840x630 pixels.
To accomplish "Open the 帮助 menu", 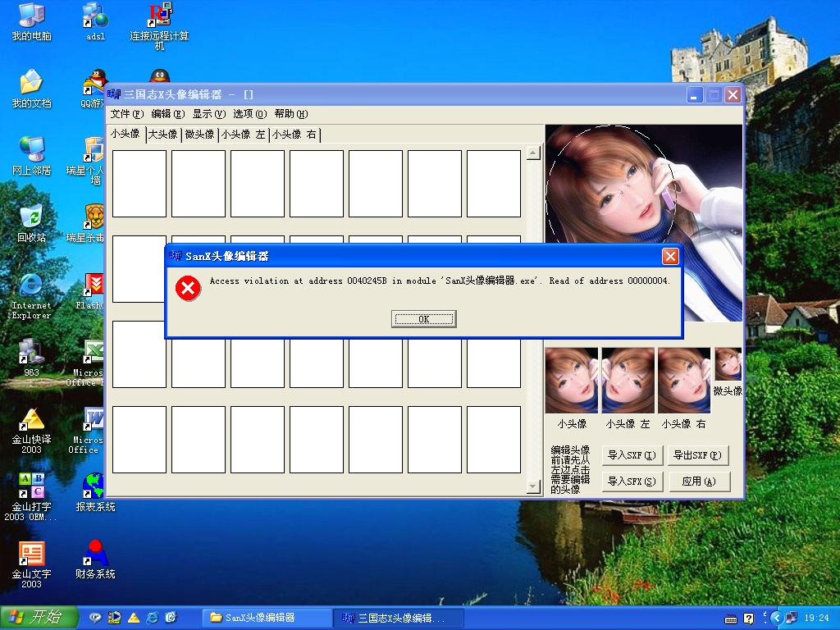I will 290,114.
